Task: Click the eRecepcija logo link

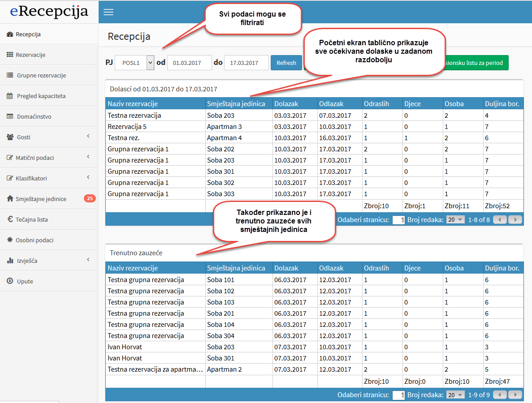Action: click(49, 12)
